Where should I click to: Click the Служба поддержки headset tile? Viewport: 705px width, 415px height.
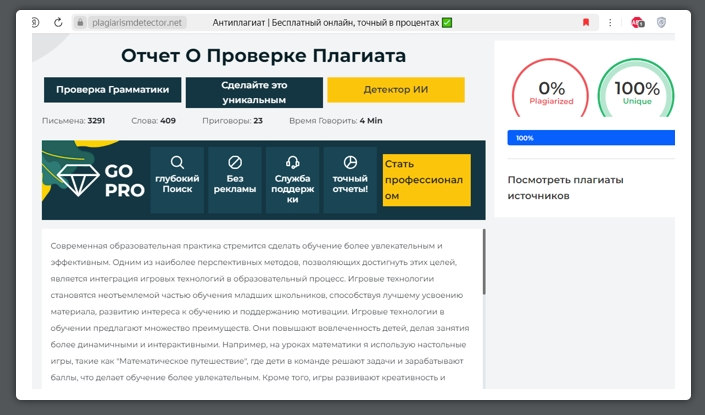(292, 180)
